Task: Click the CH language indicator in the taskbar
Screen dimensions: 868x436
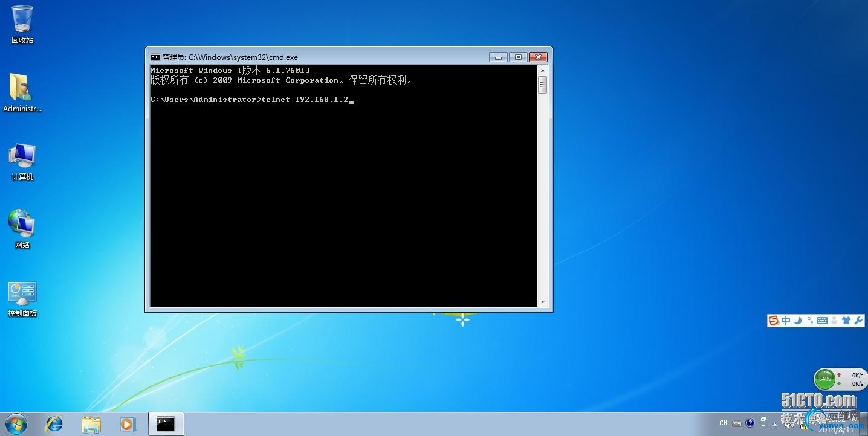Action: (x=724, y=423)
